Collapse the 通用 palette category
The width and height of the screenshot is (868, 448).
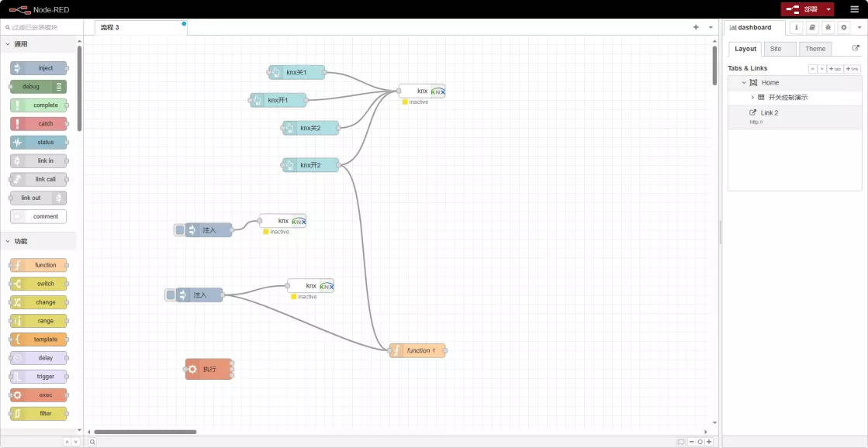tap(8, 44)
